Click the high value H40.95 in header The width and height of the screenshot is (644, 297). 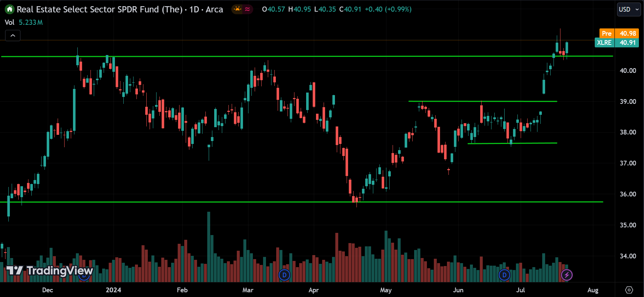point(300,9)
